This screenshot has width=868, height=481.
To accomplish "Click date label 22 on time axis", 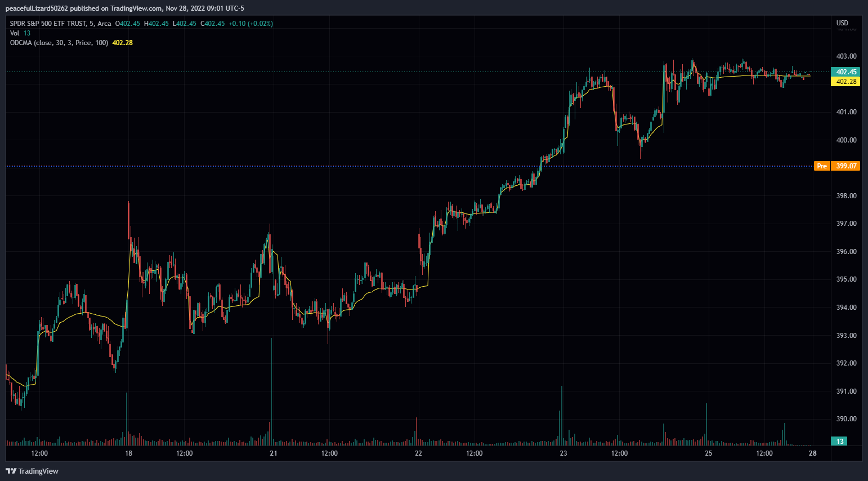I will [418, 453].
